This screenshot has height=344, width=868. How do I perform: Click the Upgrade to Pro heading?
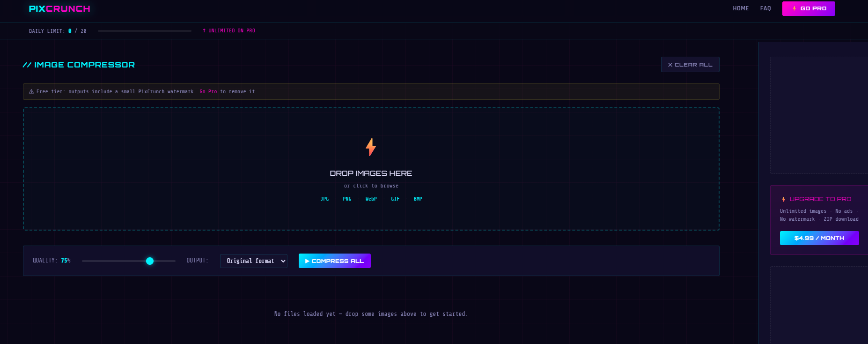820,199
